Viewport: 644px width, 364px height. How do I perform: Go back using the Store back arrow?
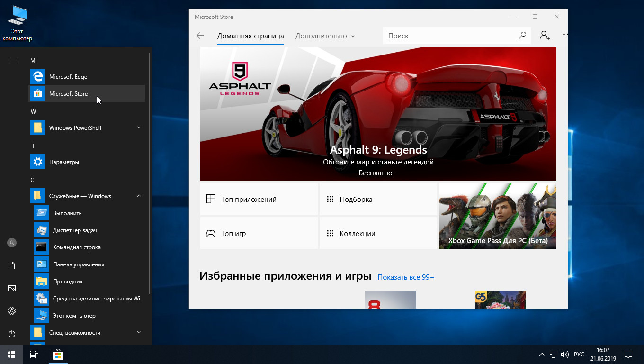click(x=200, y=36)
